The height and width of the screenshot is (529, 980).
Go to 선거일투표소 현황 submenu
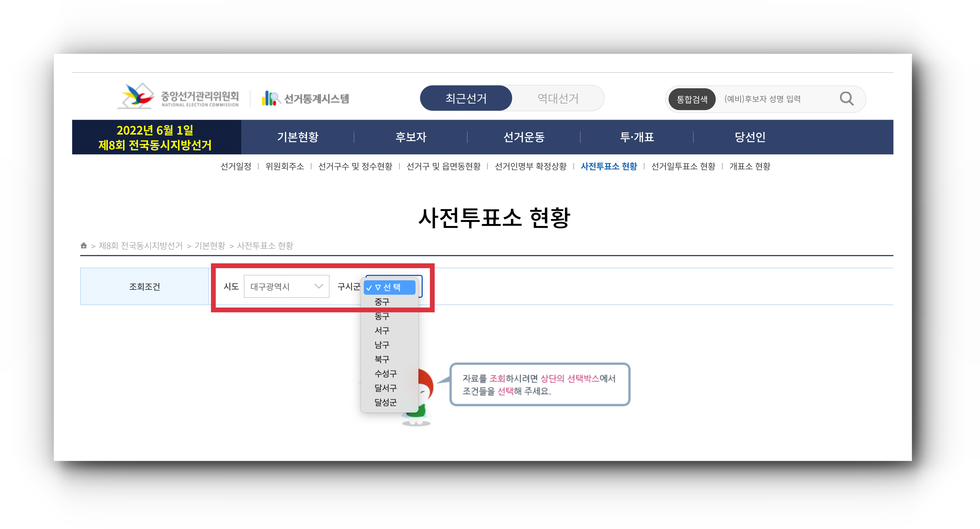(683, 166)
